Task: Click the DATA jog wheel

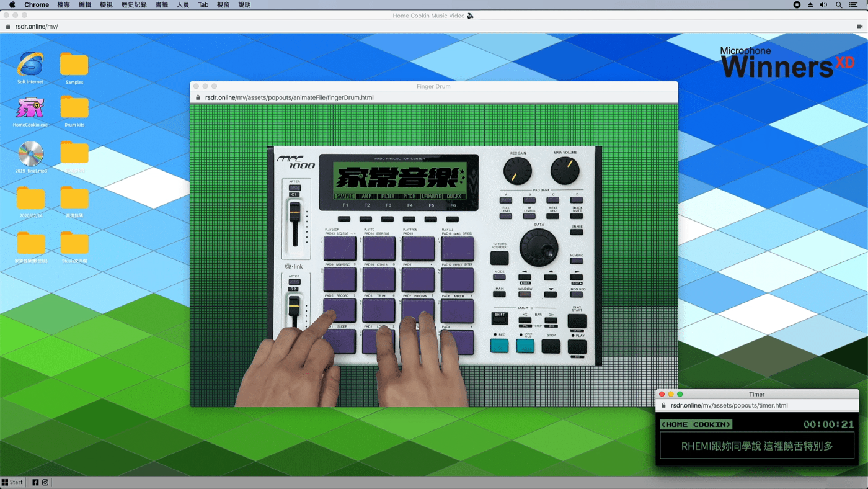Action: tap(539, 247)
